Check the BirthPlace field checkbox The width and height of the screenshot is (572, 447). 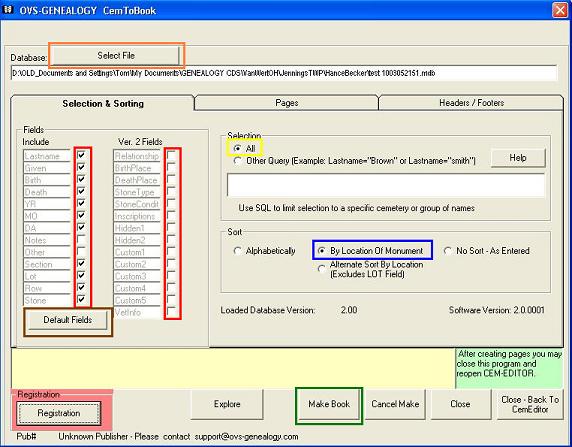[x=171, y=167]
